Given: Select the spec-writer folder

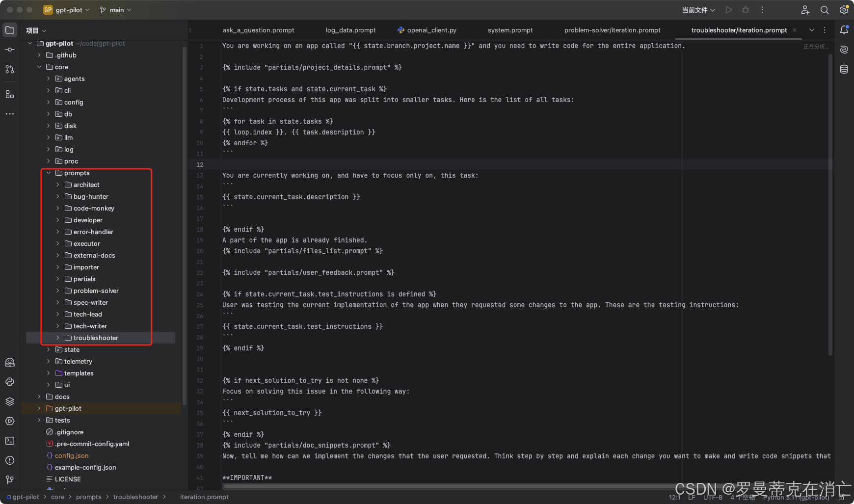Looking at the screenshot, I should [91, 302].
